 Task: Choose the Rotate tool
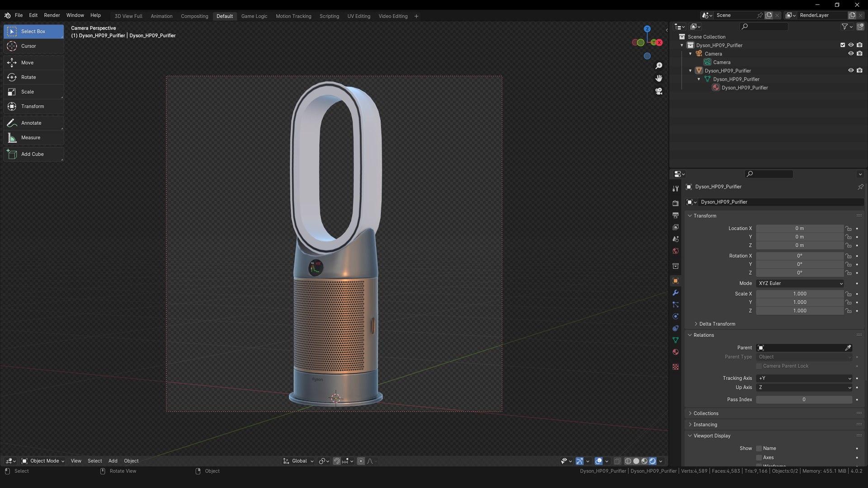(x=33, y=77)
